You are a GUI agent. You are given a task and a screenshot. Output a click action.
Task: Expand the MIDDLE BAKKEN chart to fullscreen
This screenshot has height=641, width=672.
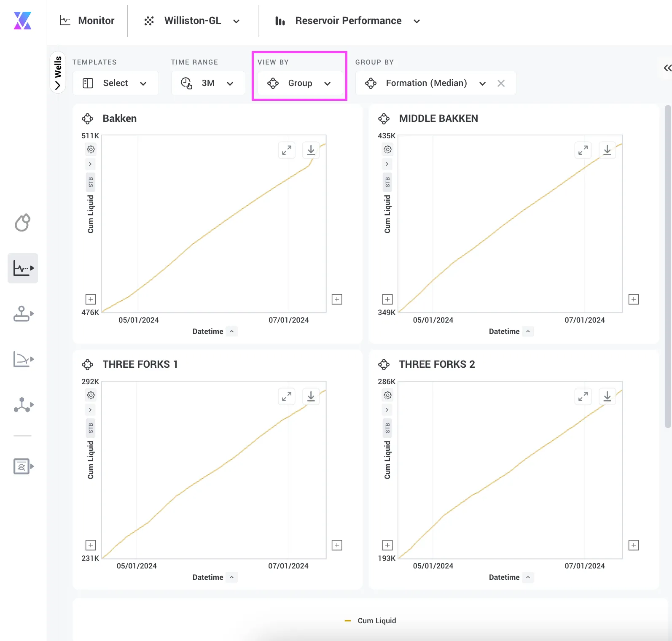583,150
